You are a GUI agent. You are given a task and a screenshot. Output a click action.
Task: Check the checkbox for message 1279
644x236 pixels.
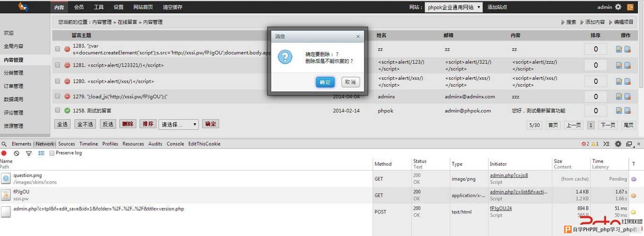click(57, 96)
